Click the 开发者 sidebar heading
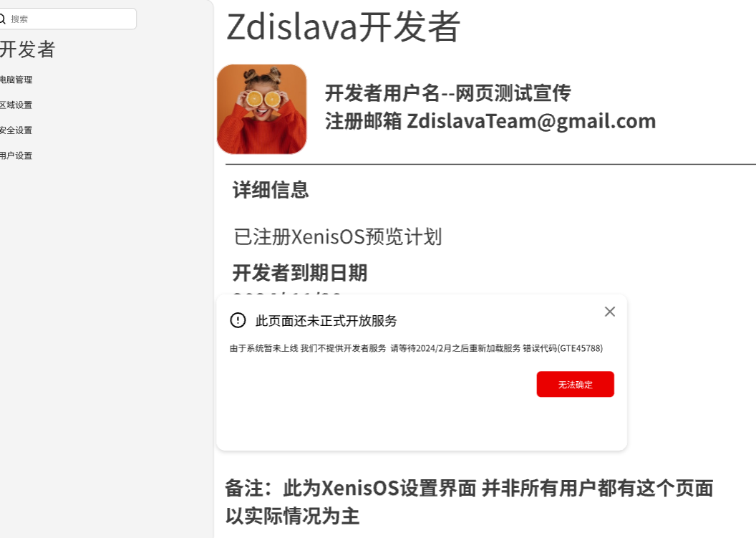The height and width of the screenshot is (538, 756). click(27, 49)
